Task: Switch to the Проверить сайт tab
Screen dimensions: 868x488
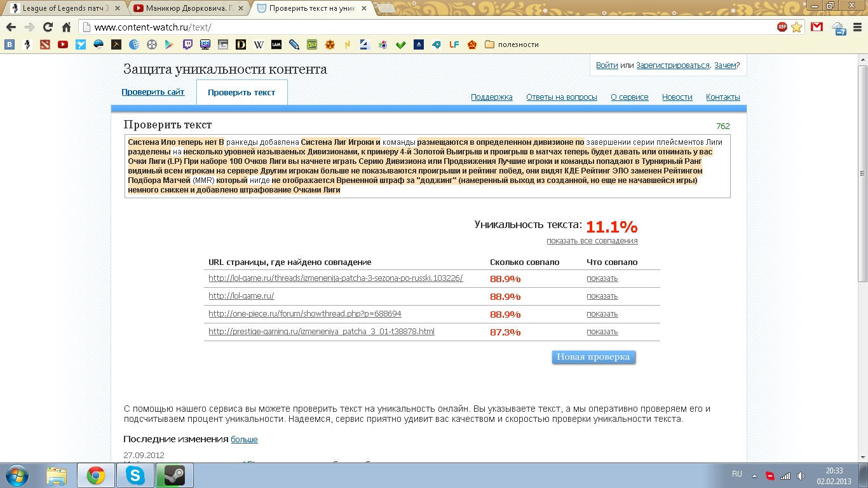Action: [153, 92]
